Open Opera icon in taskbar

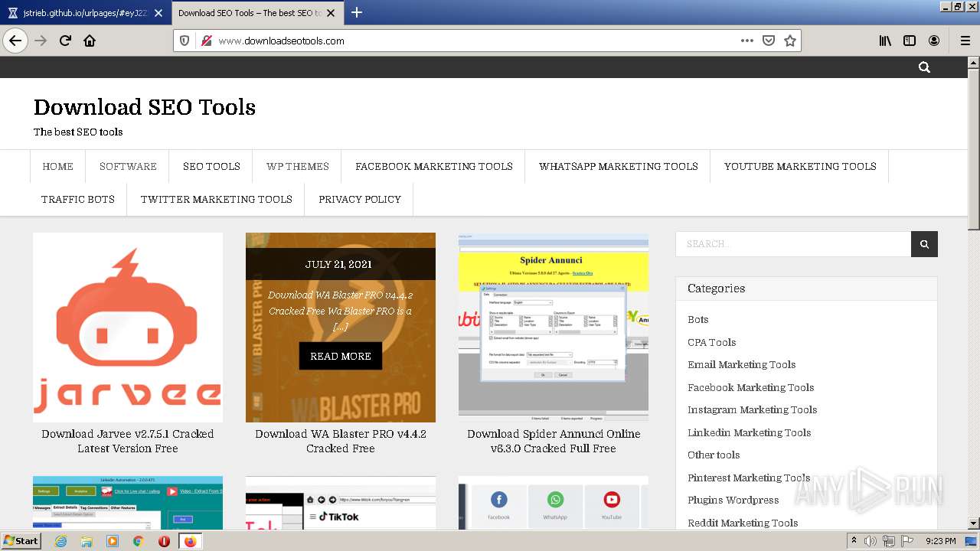coord(164,541)
